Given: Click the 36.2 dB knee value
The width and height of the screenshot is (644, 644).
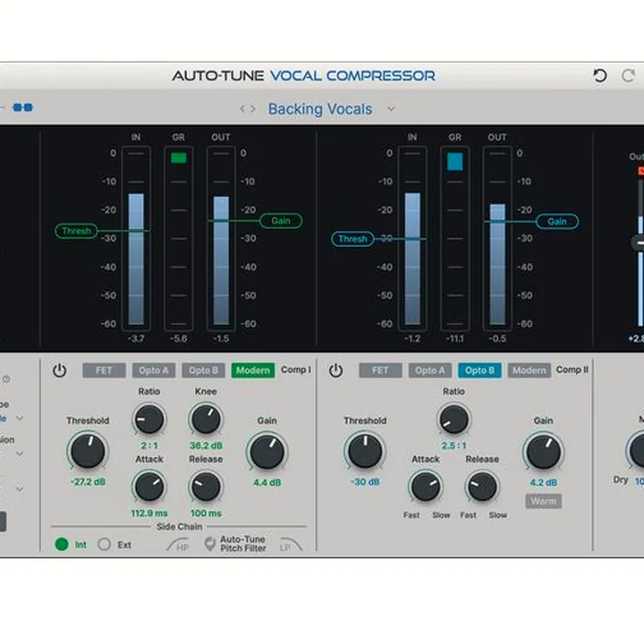Looking at the screenshot, I should (x=207, y=445).
